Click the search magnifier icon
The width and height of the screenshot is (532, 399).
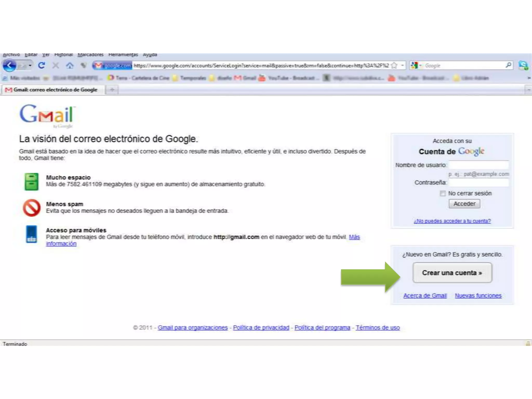pos(508,65)
